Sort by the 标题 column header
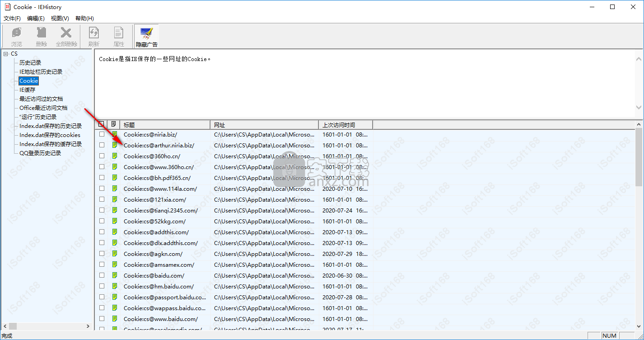644x340 pixels. point(165,125)
